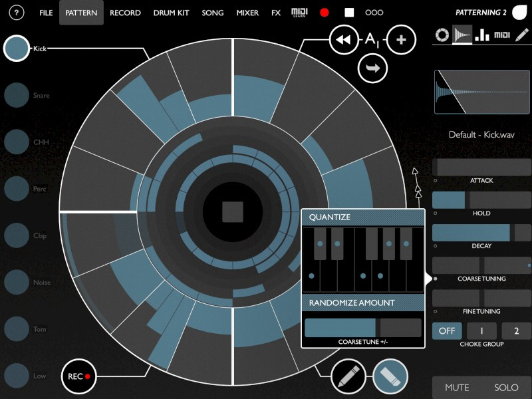532x399 pixels.
Task: Open the sample envelope waveform tab
Action: point(462,35)
